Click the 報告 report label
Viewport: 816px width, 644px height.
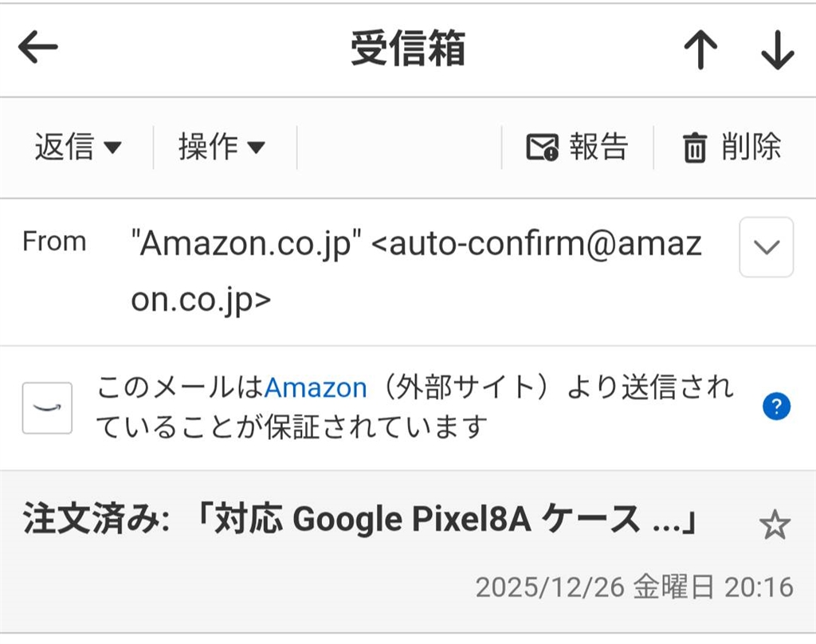[x=598, y=147]
